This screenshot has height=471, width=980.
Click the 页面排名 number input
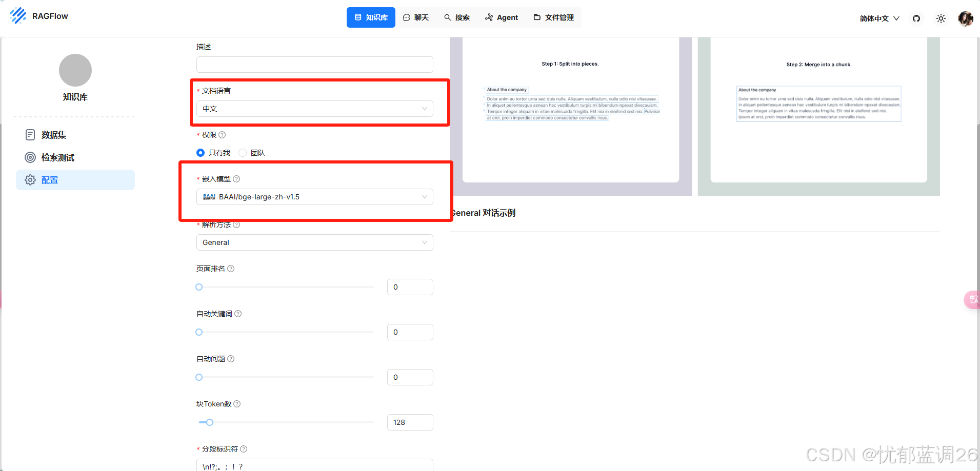coord(410,287)
